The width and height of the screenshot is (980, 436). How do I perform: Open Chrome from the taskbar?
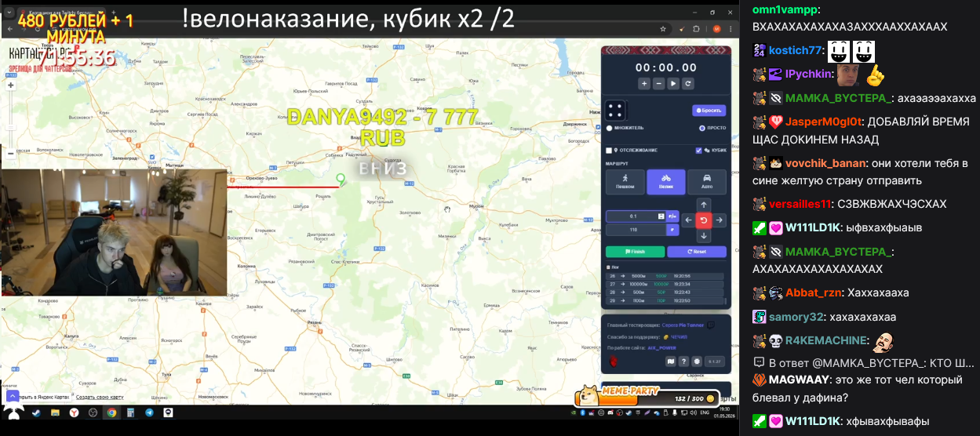[111, 412]
